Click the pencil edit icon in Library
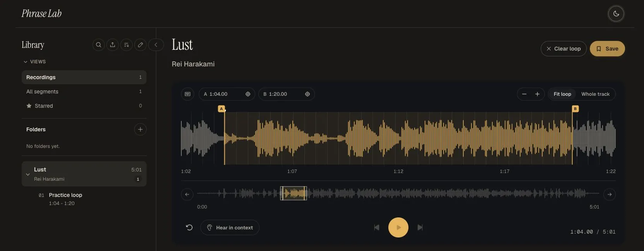644x251 pixels. point(140,45)
